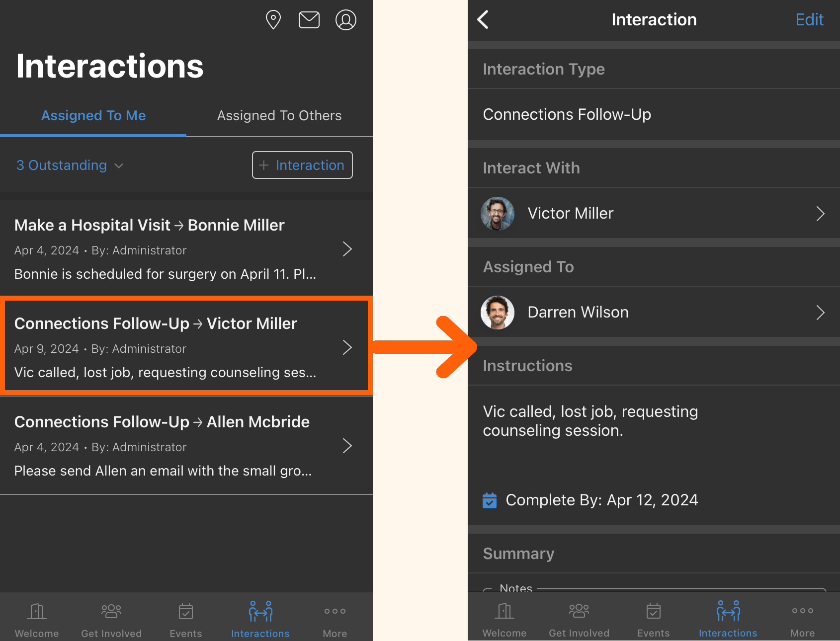Switch to Assigned To Others tab

point(279,116)
